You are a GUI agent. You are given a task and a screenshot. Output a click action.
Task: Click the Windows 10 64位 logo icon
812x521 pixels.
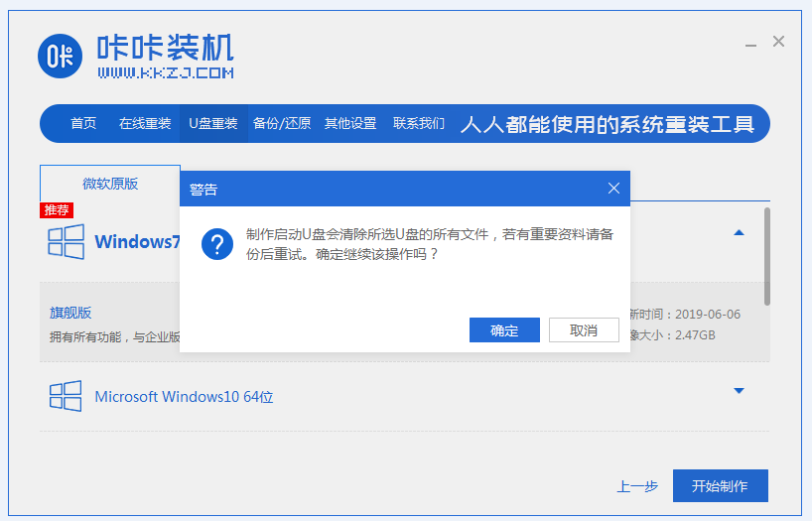(66, 396)
